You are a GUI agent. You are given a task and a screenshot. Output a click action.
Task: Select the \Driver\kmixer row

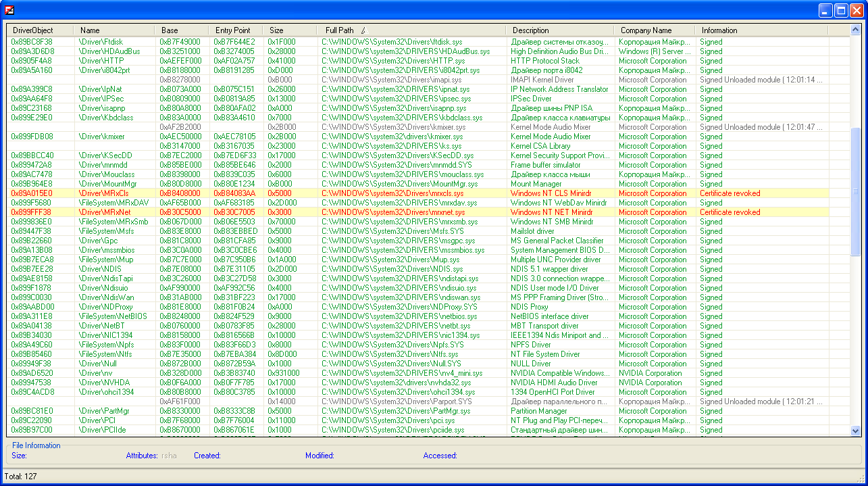pos(417,137)
